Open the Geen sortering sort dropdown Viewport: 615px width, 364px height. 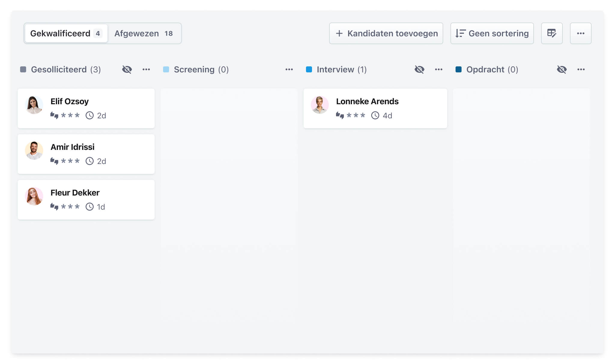click(492, 33)
